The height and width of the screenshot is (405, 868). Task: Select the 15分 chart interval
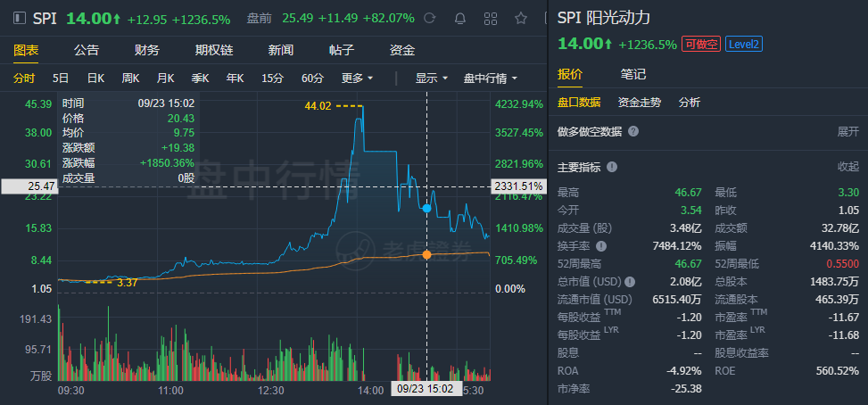(272, 79)
